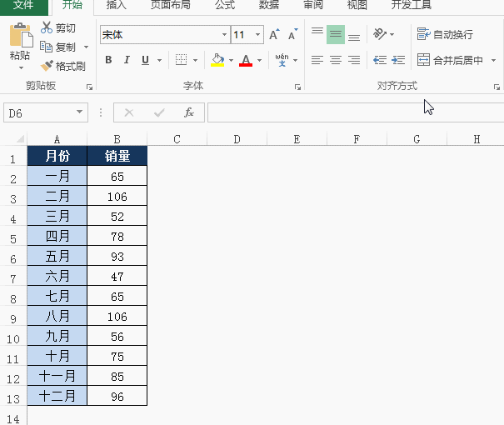Switch to the Insert (插入) tab
Image resolution: width=504 pixels, height=425 pixels.
click(x=117, y=5)
